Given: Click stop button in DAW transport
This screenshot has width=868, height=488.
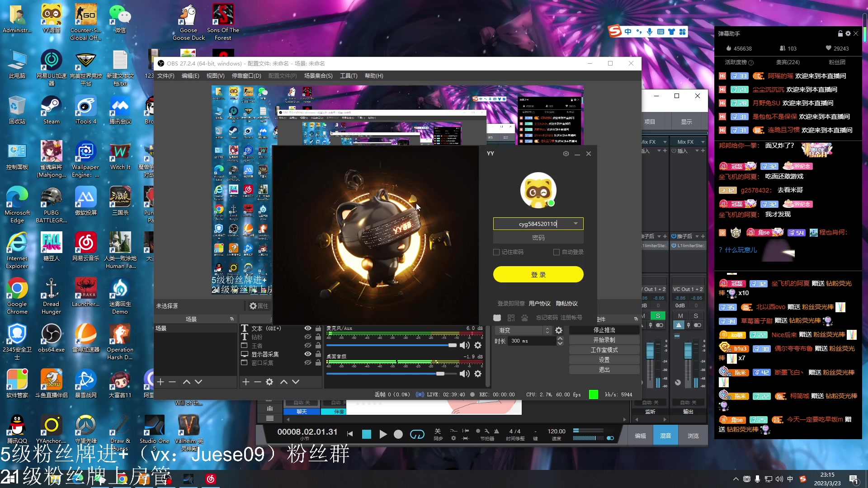Looking at the screenshot, I should (367, 434).
